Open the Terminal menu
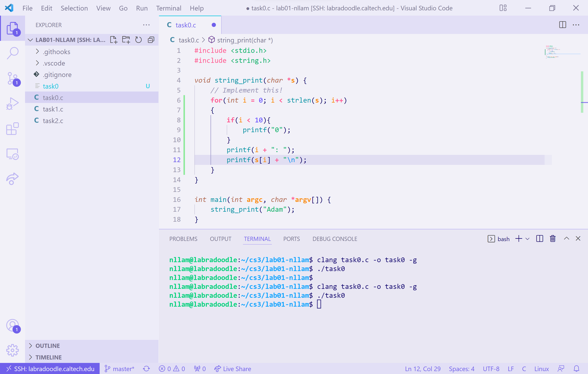588x374 pixels. 168,8
